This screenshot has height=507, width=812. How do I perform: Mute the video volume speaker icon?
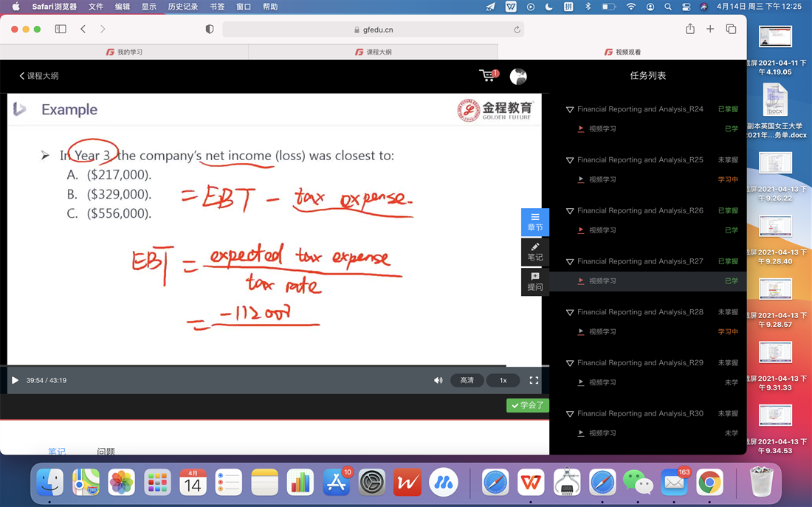coord(438,380)
